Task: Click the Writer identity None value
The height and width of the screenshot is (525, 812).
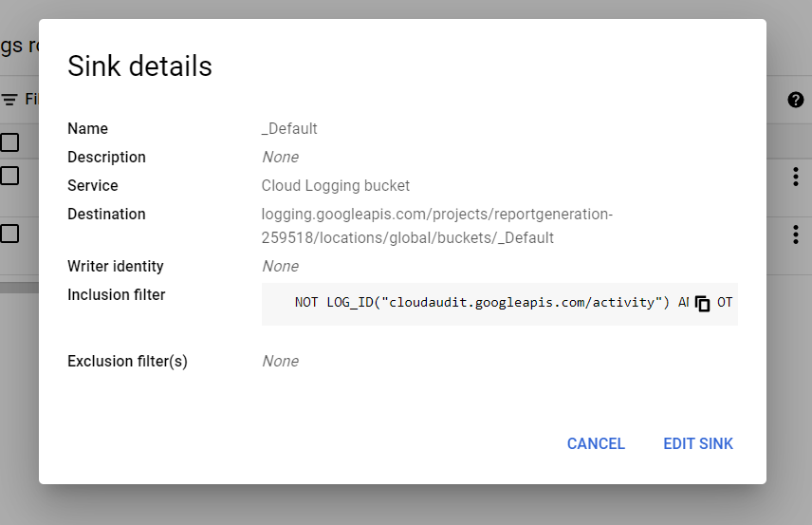Action: click(280, 267)
